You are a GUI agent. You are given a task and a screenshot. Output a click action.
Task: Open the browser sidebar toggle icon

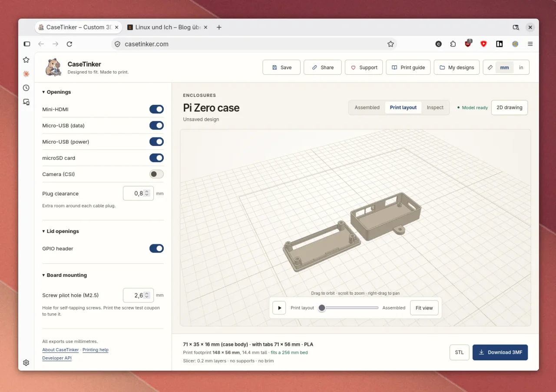pos(27,44)
